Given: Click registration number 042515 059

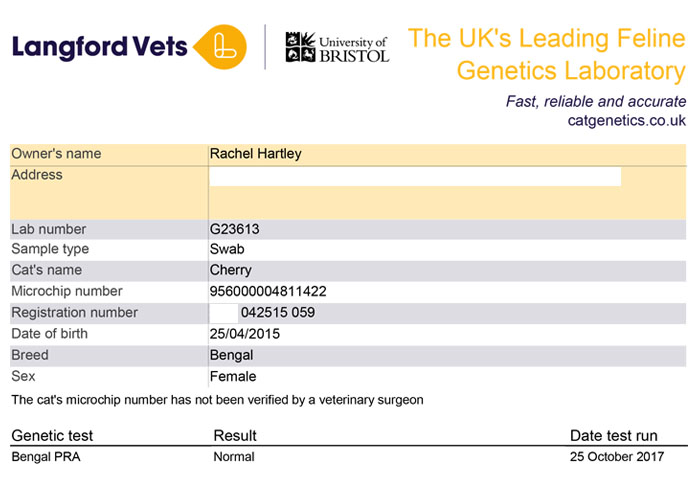Looking at the screenshot, I should [278, 313].
